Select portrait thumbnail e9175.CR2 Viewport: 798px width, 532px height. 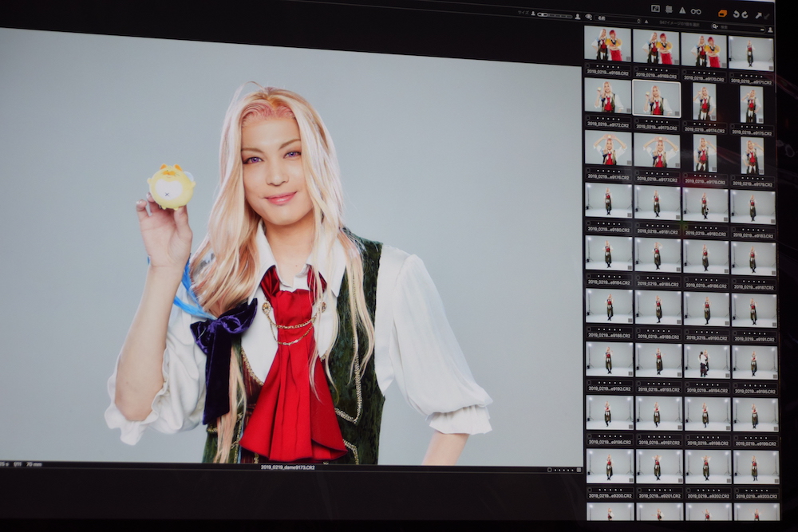pos(752,104)
